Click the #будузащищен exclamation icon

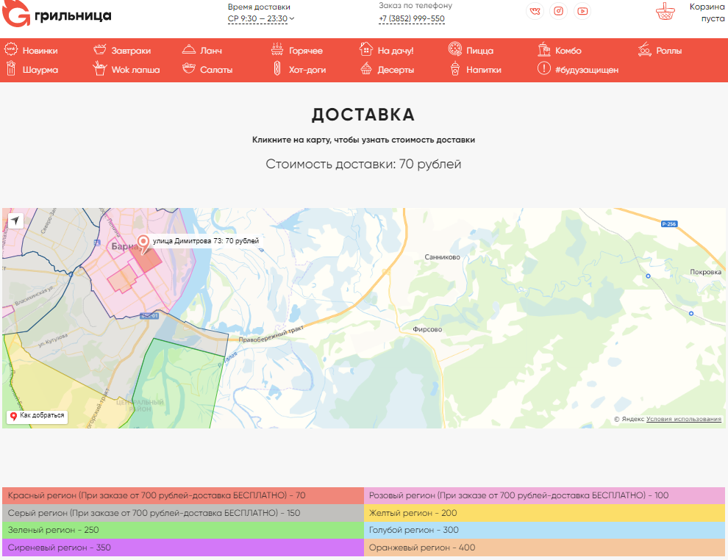543,68
